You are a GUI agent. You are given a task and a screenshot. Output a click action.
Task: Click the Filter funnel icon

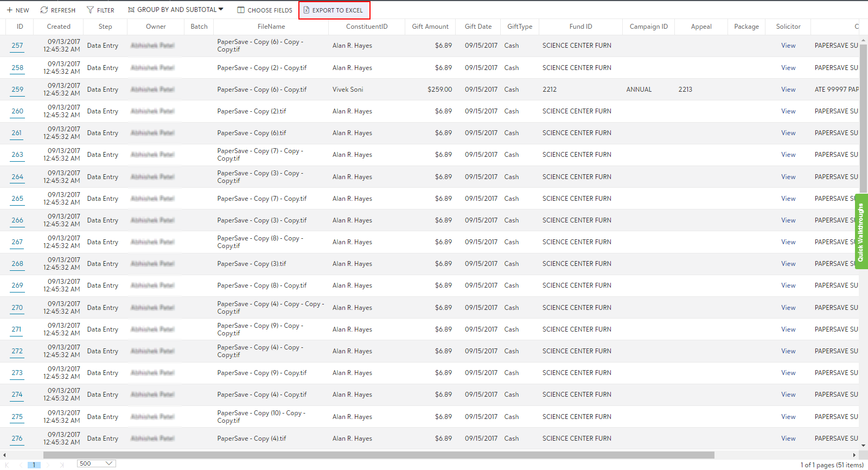[90, 10]
